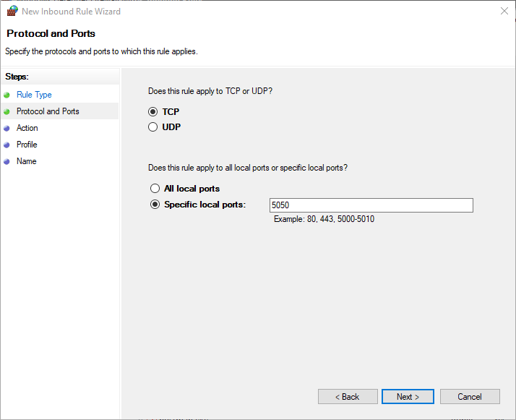Select the UDP protocol option
This screenshot has height=420, width=516.
[x=153, y=127]
